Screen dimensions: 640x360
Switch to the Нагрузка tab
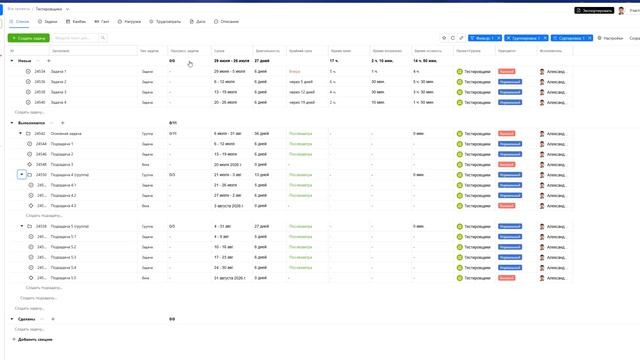pos(129,21)
